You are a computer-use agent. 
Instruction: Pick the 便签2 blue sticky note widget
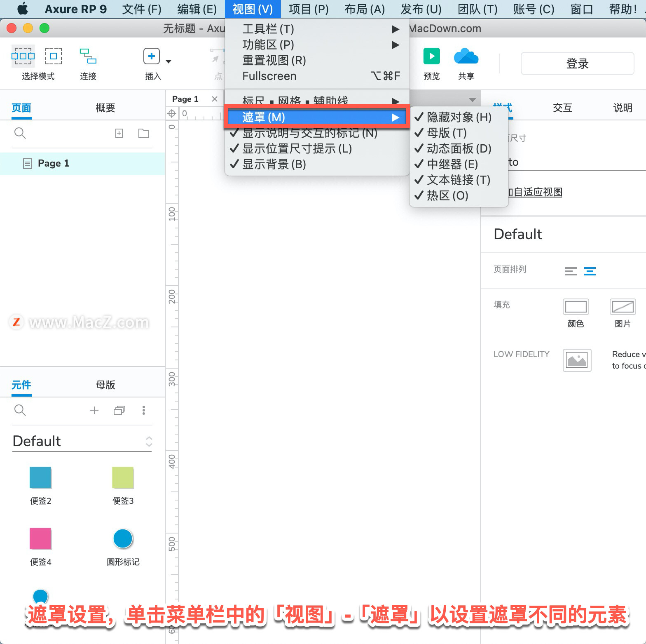coord(40,477)
